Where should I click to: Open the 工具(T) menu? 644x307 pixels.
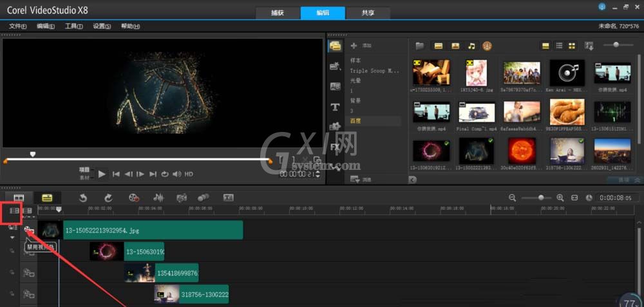(74, 26)
